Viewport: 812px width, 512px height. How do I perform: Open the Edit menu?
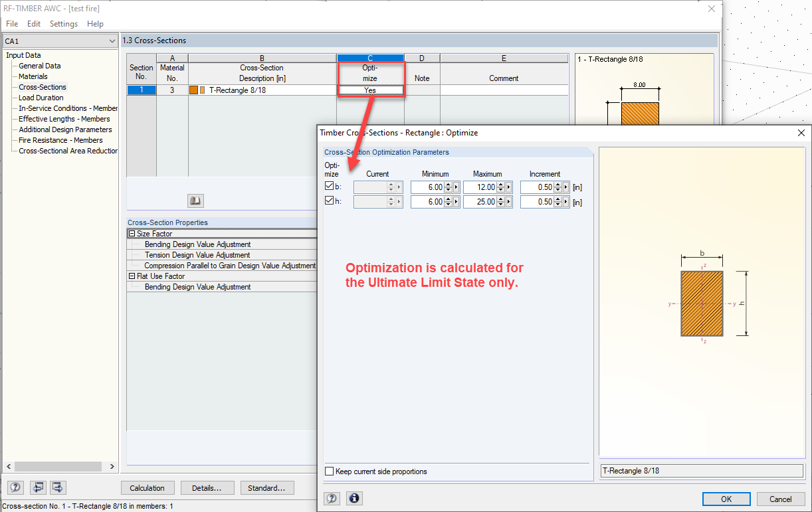33,23
